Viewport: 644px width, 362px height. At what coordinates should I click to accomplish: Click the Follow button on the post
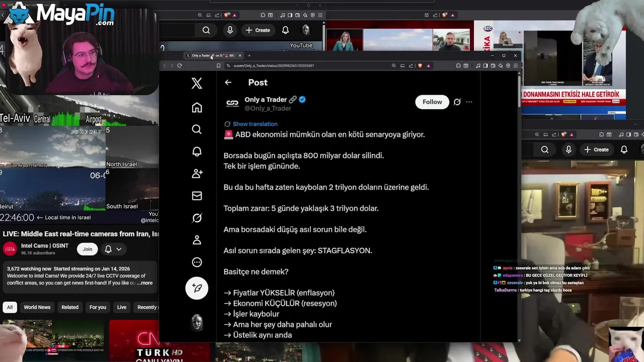(x=432, y=102)
